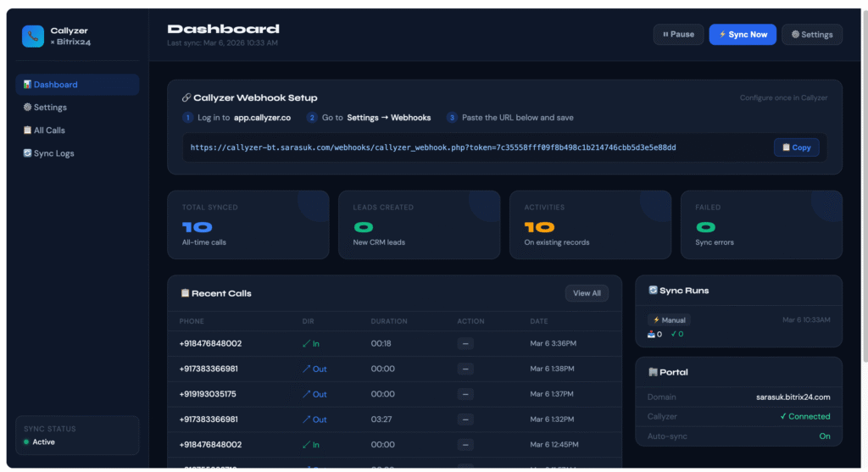Click View All in Recent Calls
Viewport: 868px width, 472px height.
click(x=587, y=293)
